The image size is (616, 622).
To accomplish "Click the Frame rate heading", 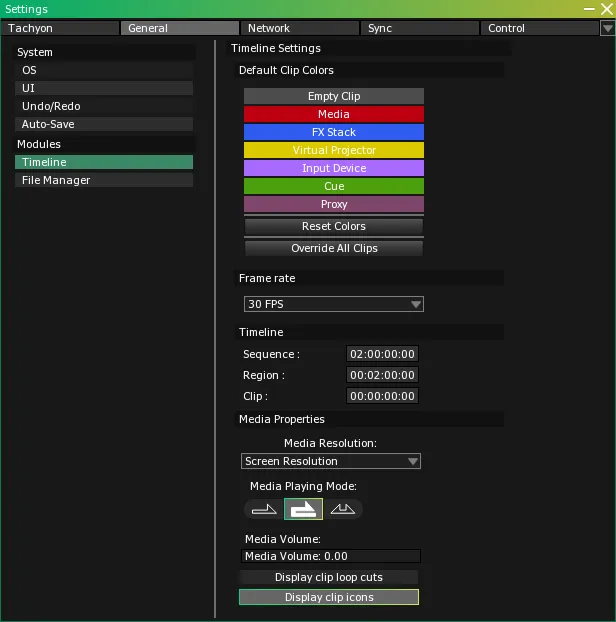I will pyautogui.click(x=369, y=278).
